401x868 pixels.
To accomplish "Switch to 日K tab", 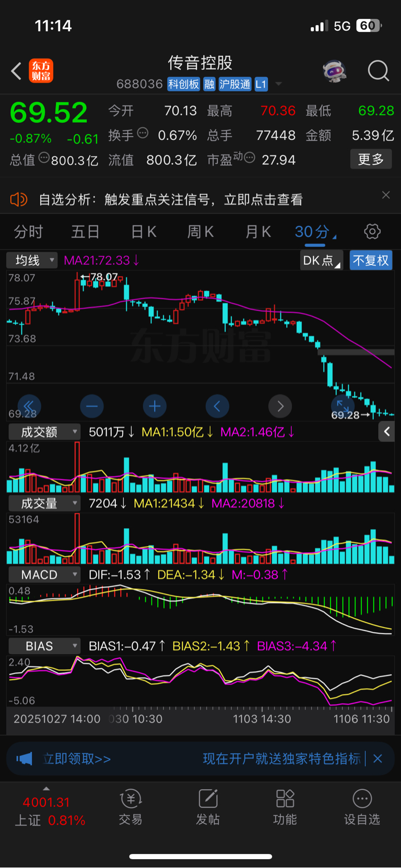I will click(x=144, y=232).
